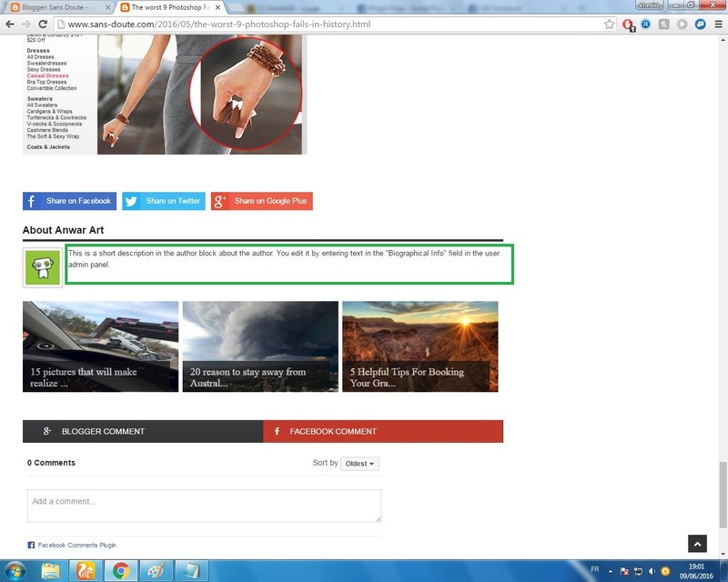Open '5 Helpful Tips For Booking' post
Image resolution: width=728 pixels, height=582 pixels.
[420, 346]
